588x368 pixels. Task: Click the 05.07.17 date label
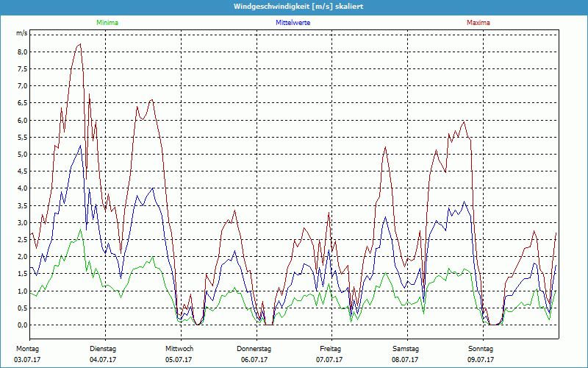[179, 360]
